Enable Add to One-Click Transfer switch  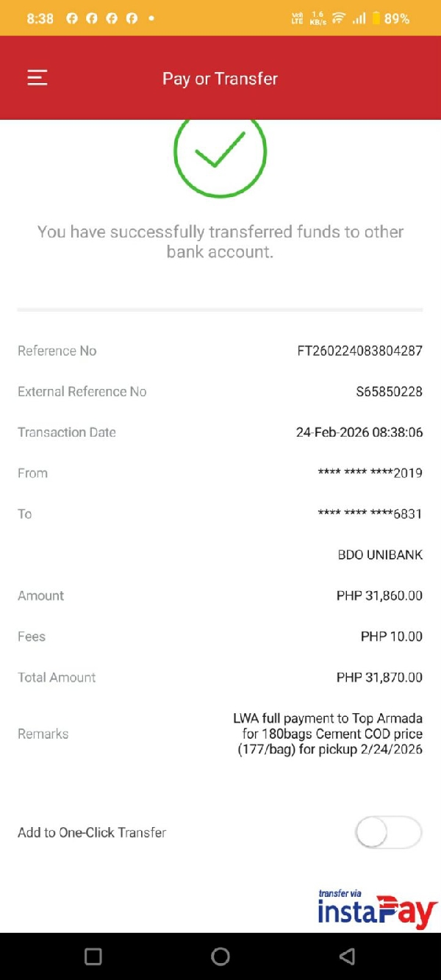point(388,833)
